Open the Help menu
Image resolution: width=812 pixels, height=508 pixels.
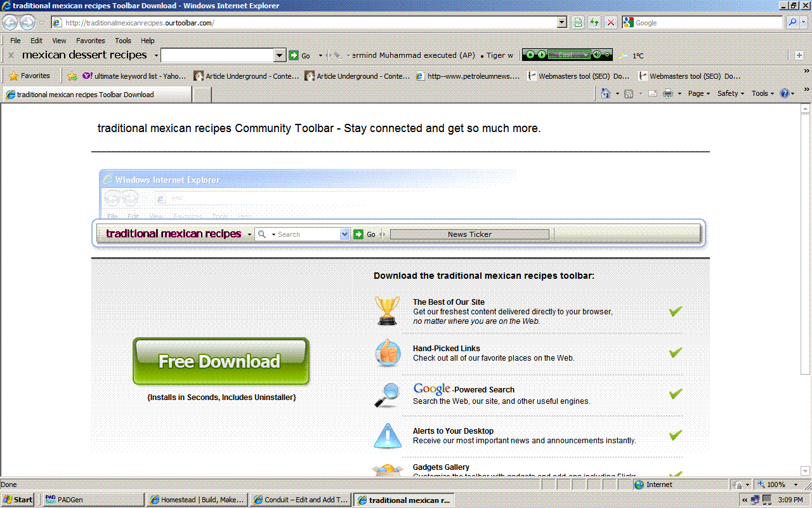point(148,41)
